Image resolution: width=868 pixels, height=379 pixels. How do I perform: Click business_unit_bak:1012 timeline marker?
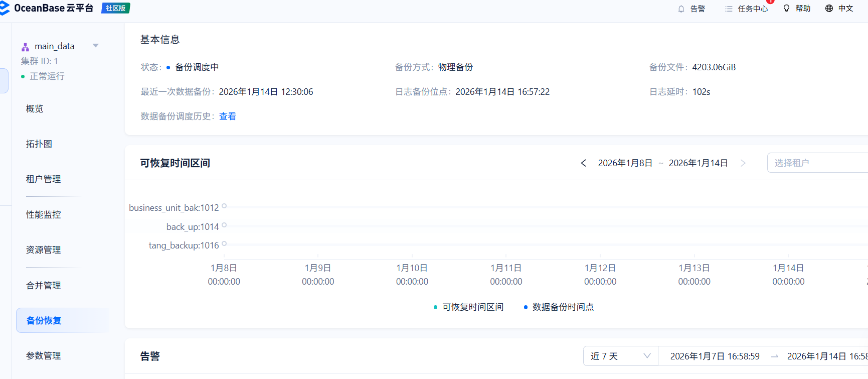tap(224, 206)
